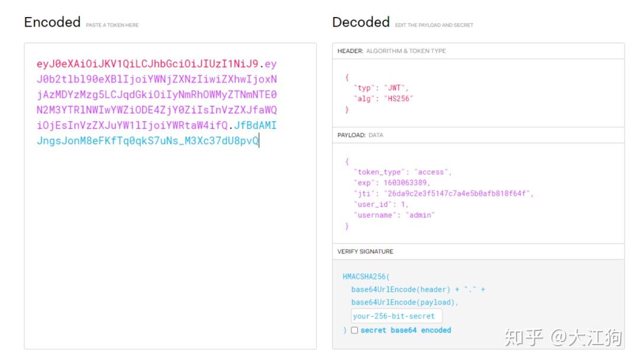Select the VERIFY SIGNATURE section label

pyautogui.click(x=365, y=251)
